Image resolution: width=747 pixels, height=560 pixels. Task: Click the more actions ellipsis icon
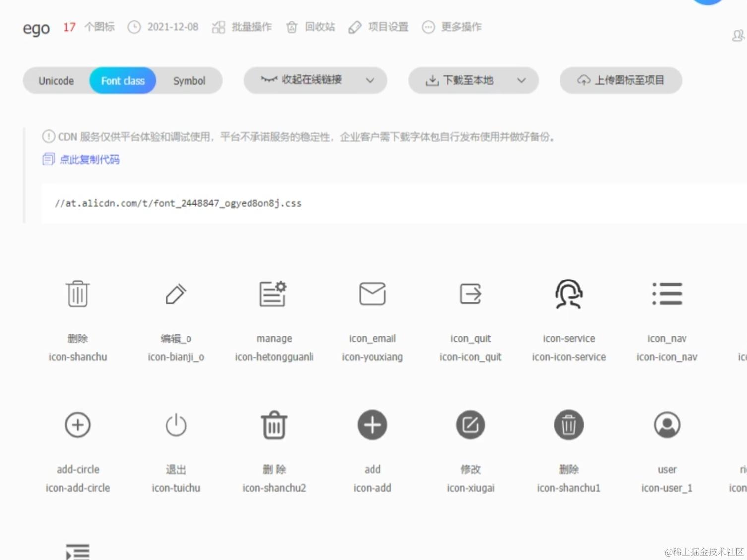(428, 27)
